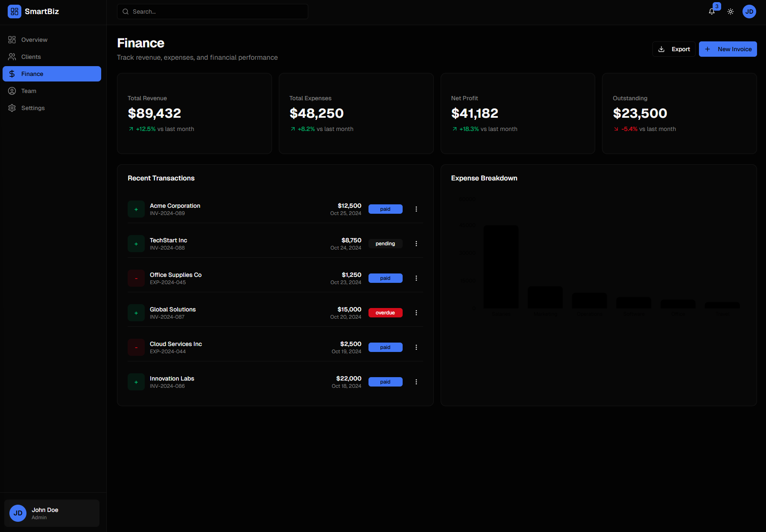The image size is (766, 532).
Task: Open actions menu for TechStart Inc transaction
Action: pyautogui.click(x=416, y=244)
